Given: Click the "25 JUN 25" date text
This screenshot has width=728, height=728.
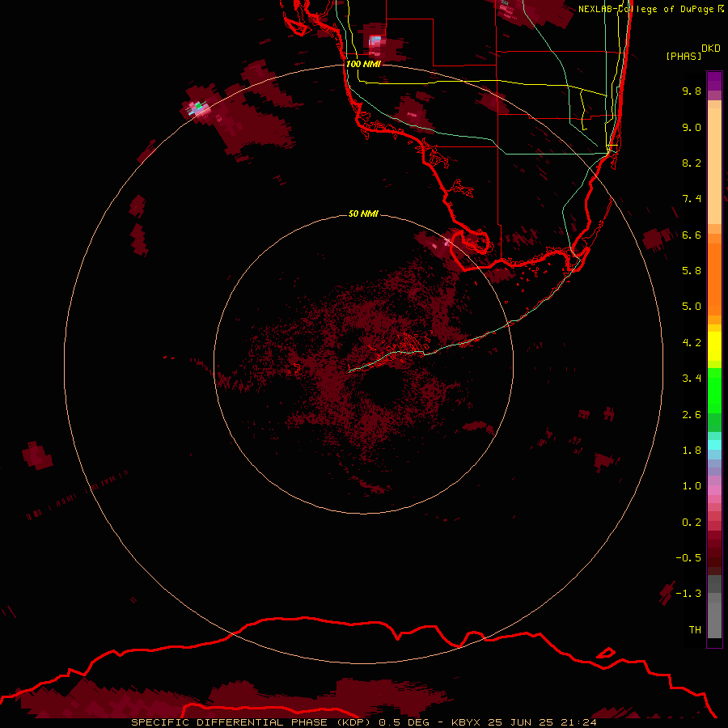Looking at the screenshot, I should coord(520,722).
